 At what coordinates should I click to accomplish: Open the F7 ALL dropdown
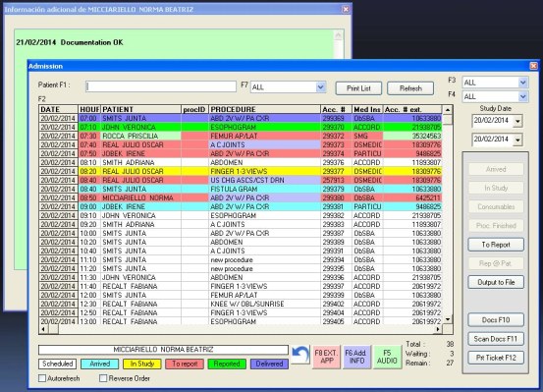321,87
